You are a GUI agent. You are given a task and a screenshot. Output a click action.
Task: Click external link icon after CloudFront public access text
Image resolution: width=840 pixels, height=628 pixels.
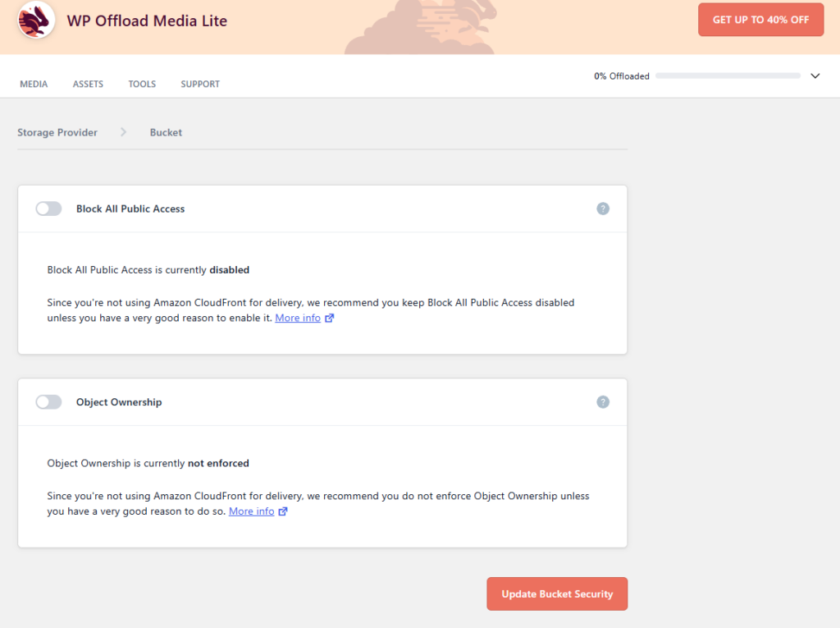330,318
